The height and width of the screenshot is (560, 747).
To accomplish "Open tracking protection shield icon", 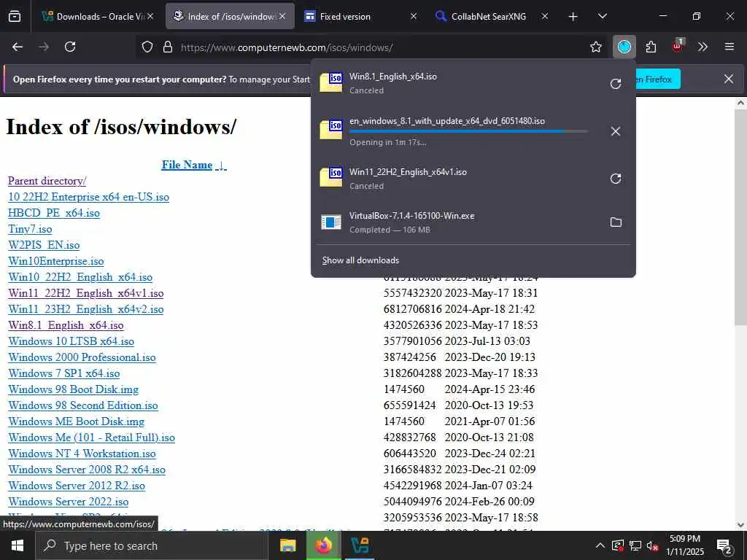I will click(147, 47).
